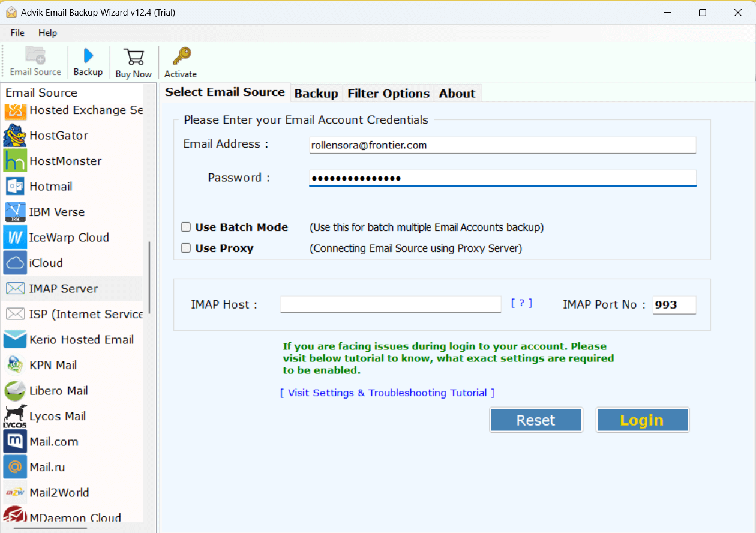Click the Activate key icon

click(181, 56)
